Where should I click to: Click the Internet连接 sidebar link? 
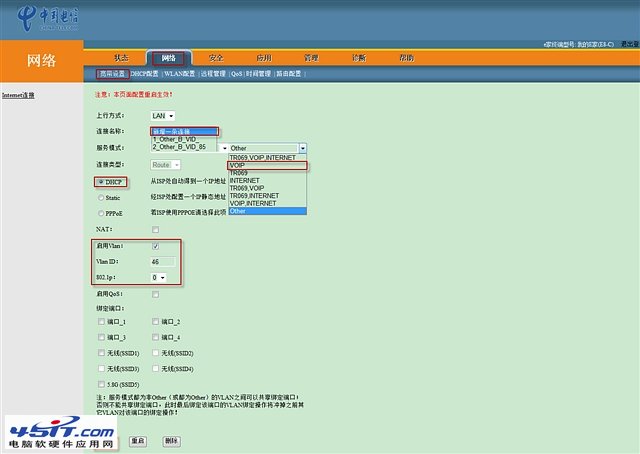point(18,95)
